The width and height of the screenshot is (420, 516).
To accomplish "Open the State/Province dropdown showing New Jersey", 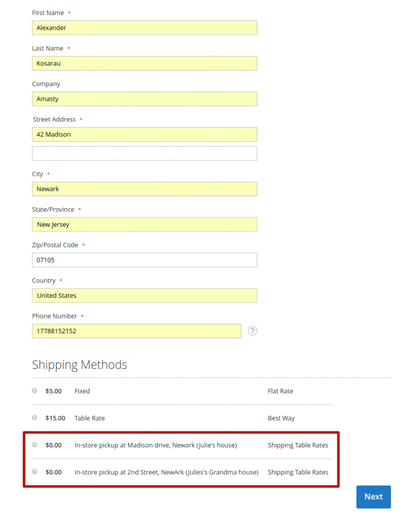I will click(144, 225).
